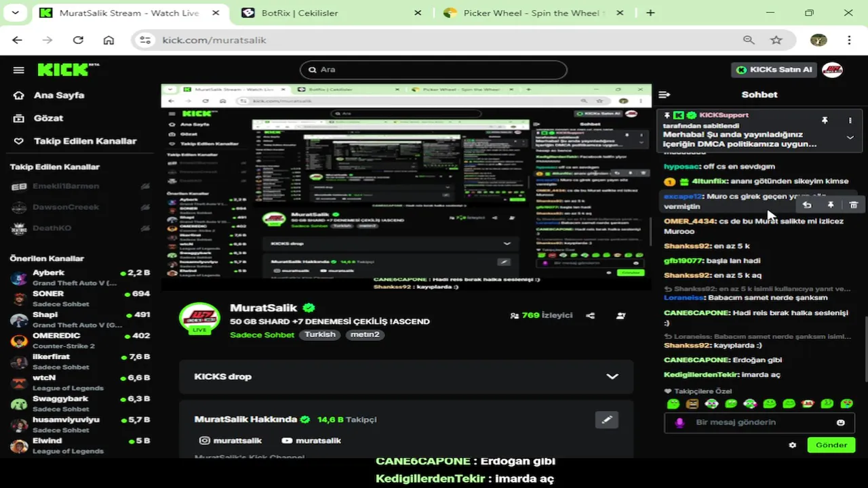Screen dimensions: 868x488
Task: Close the BotRix | Cekilisler tab
Action: pyautogui.click(x=418, y=13)
